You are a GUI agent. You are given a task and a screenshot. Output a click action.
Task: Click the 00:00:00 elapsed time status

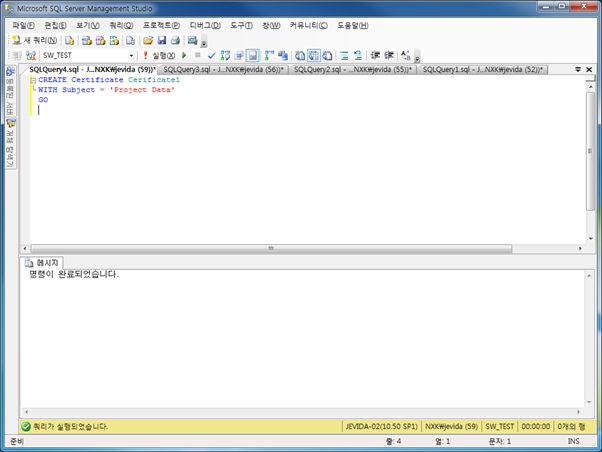(536, 426)
